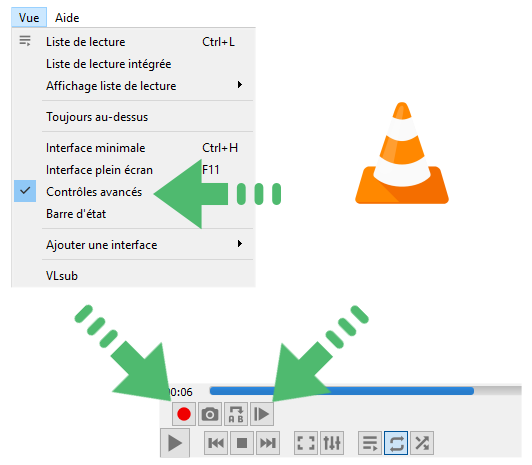The image size is (532, 465).
Task: Show the playlist icon in the control bar
Action: (x=370, y=443)
